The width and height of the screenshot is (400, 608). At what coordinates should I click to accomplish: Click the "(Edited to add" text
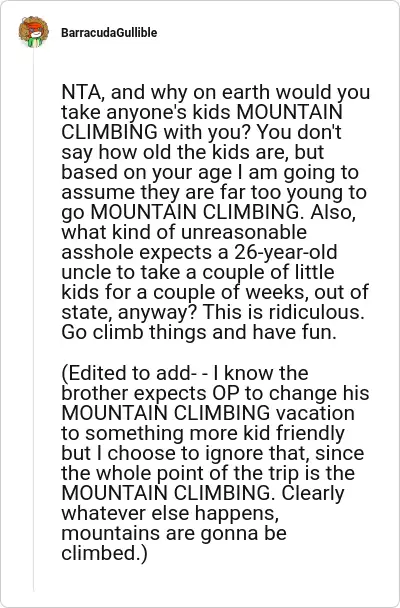click(x=127, y=373)
